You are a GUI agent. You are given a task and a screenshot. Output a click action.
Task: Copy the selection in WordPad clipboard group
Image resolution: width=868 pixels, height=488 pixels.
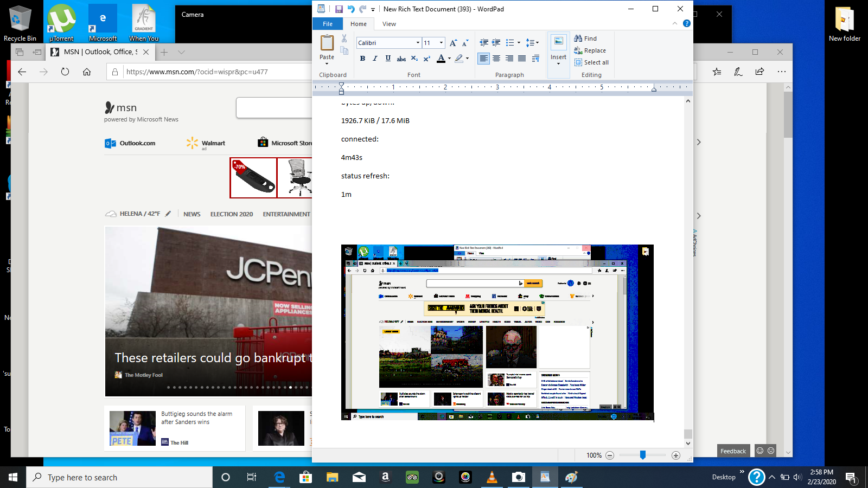344,50
